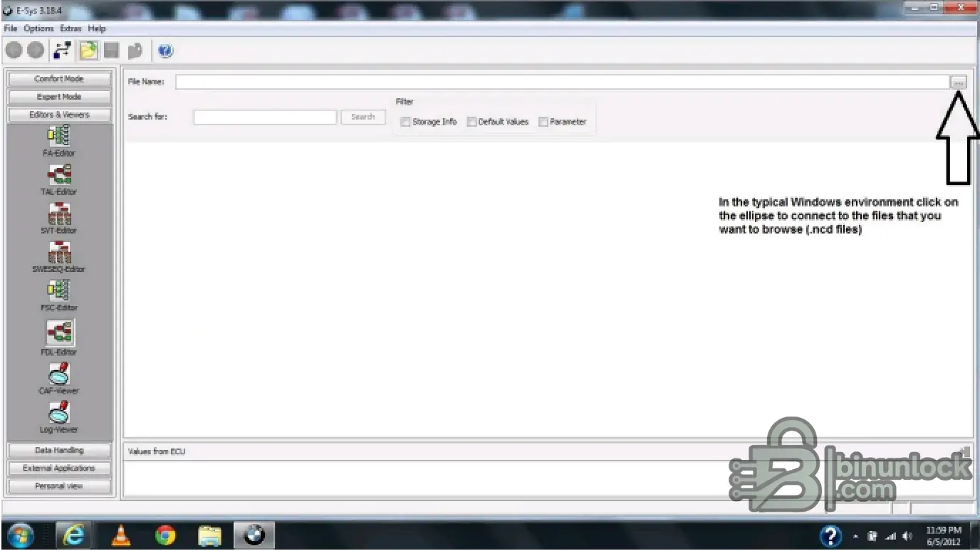Click the network connection toolbar icon
980x551 pixels.
[x=63, y=51]
